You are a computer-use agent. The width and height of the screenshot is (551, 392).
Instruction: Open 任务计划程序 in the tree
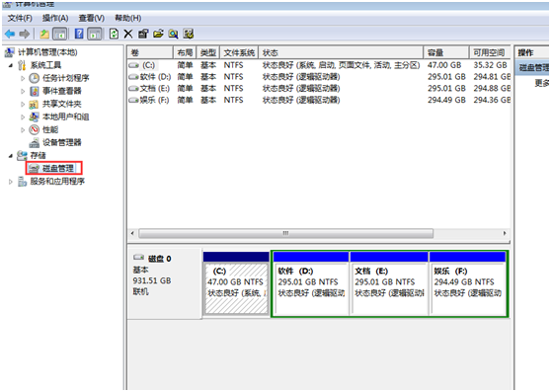click(x=66, y=78)
